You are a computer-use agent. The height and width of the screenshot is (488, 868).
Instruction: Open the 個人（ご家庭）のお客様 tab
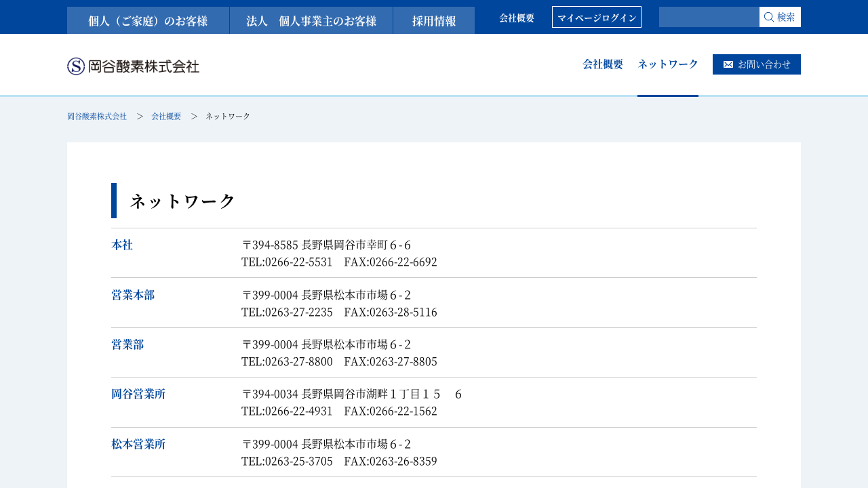point(148,20)
